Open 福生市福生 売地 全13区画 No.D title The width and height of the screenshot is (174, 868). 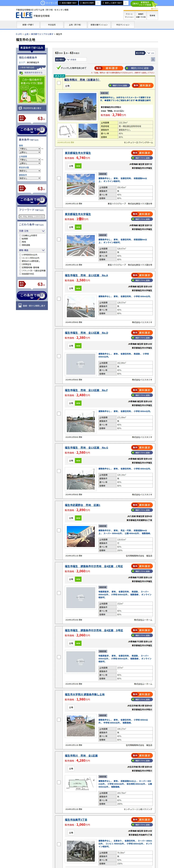[x=87, y=333]
